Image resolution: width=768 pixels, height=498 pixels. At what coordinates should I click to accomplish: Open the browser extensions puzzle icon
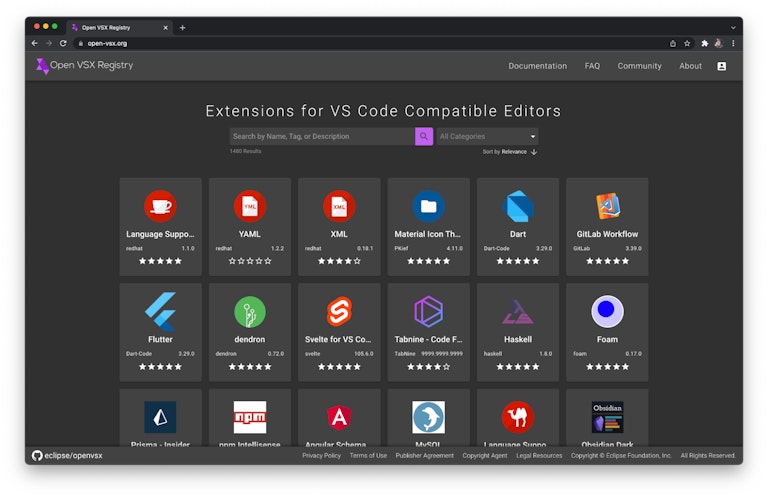coord(705,43)
